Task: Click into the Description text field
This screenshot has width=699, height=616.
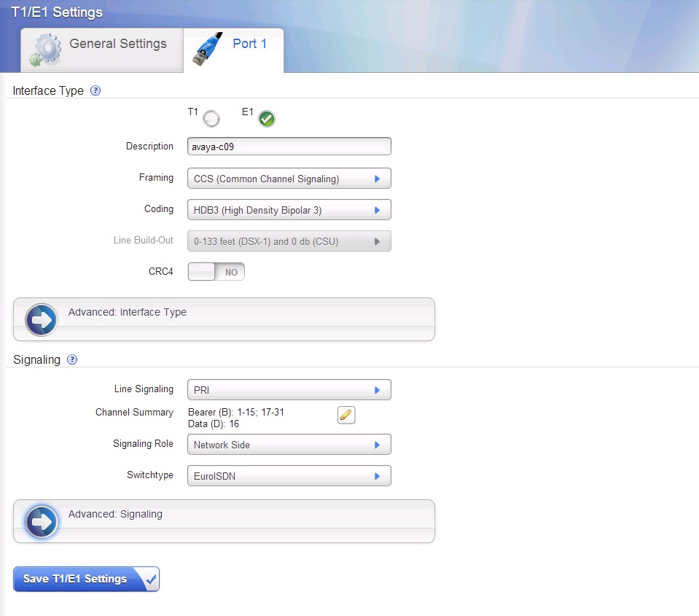Action: [x=289, y=147]
